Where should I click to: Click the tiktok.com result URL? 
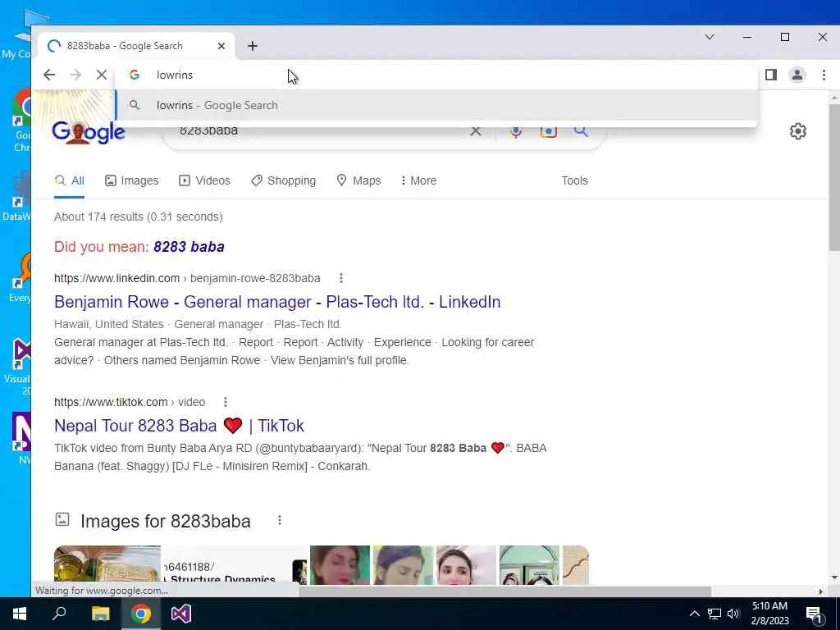pyautogui.click(x=130, y=402)
